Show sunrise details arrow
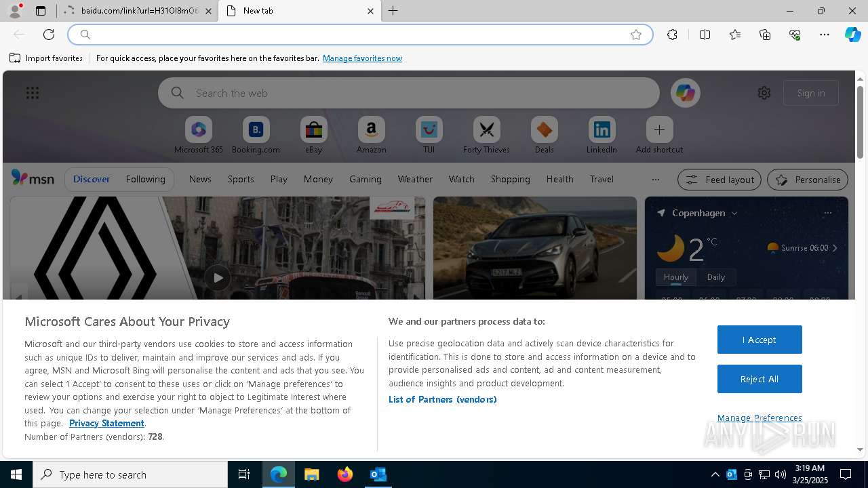 (835, 248)
